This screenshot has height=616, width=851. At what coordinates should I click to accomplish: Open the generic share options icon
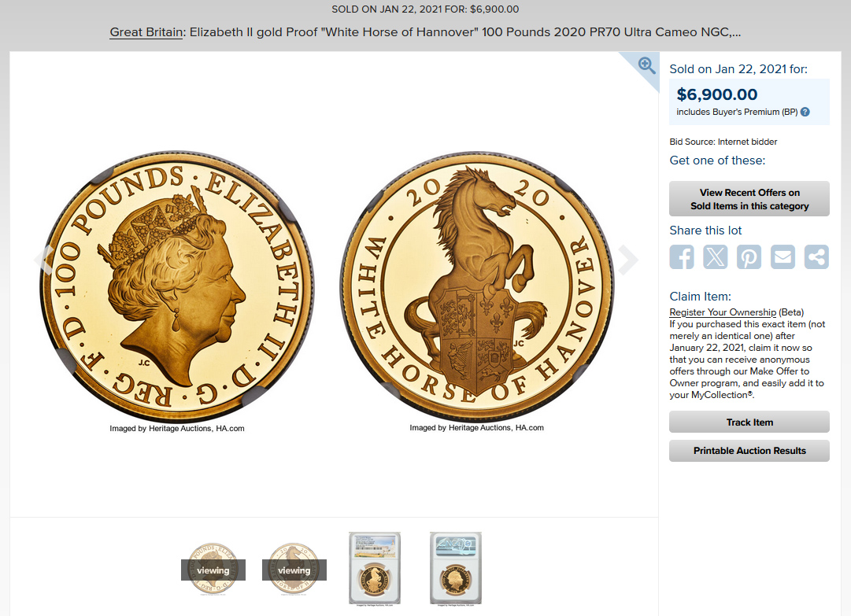coord(816,256)
